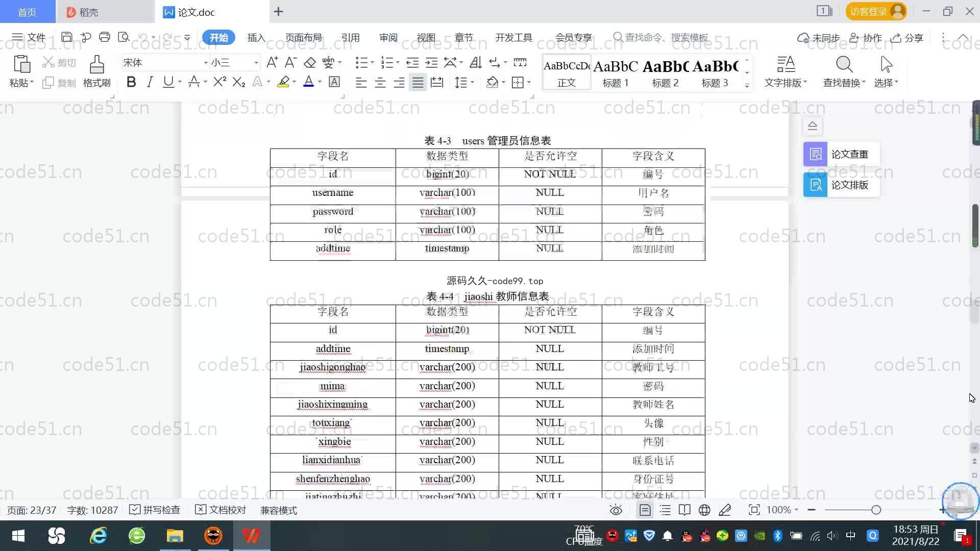Apply superscript formatting

pos(219,82)
